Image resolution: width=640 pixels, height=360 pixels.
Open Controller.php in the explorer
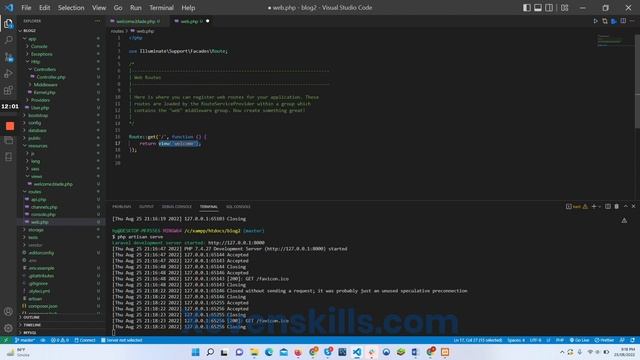50,77
